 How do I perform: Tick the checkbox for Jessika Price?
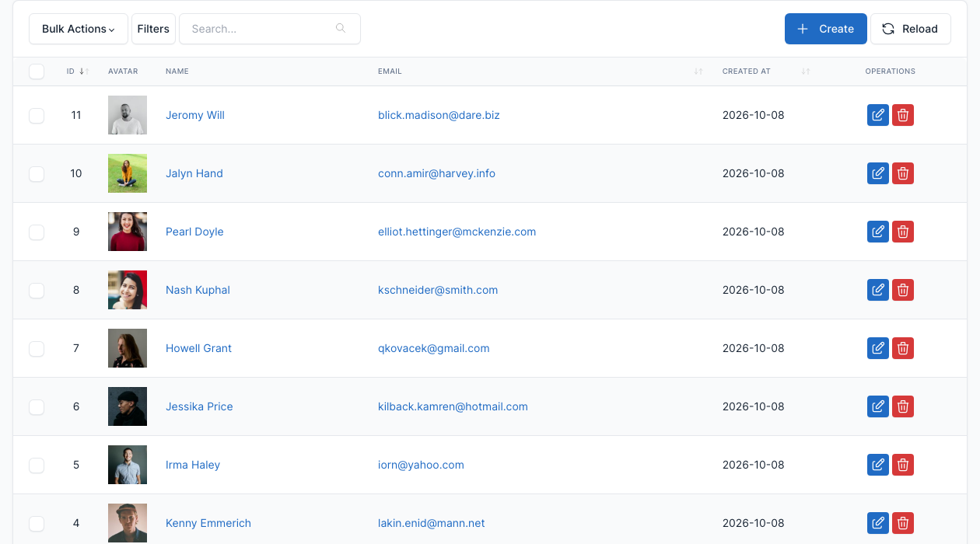pyautogui.click(x=37, y=407)
